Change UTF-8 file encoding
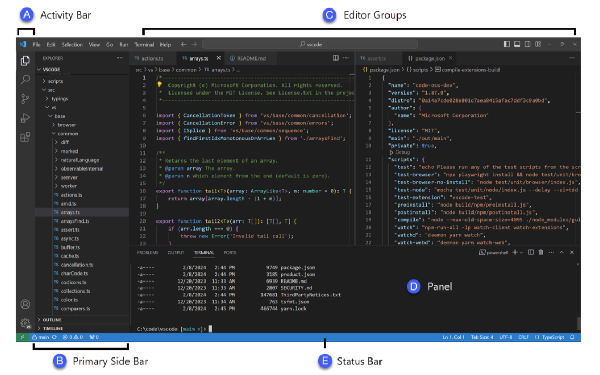 [505, 337]
